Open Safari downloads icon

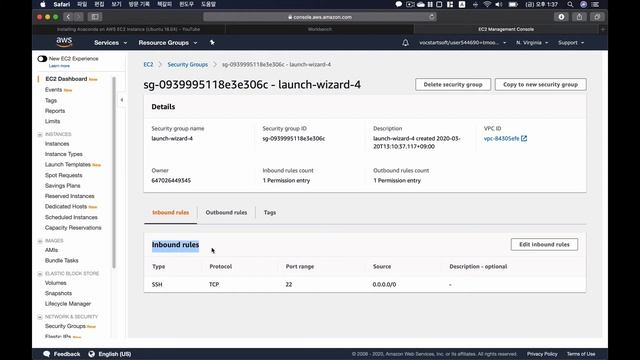coord(561,17)
